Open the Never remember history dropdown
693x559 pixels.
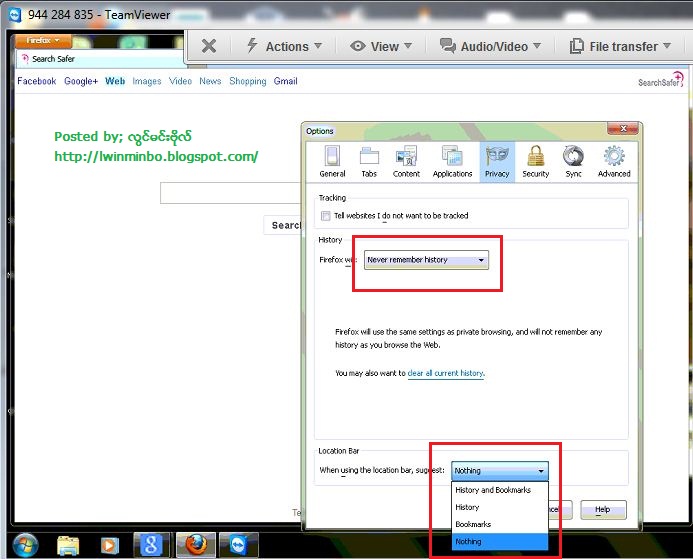pos(426,260)
